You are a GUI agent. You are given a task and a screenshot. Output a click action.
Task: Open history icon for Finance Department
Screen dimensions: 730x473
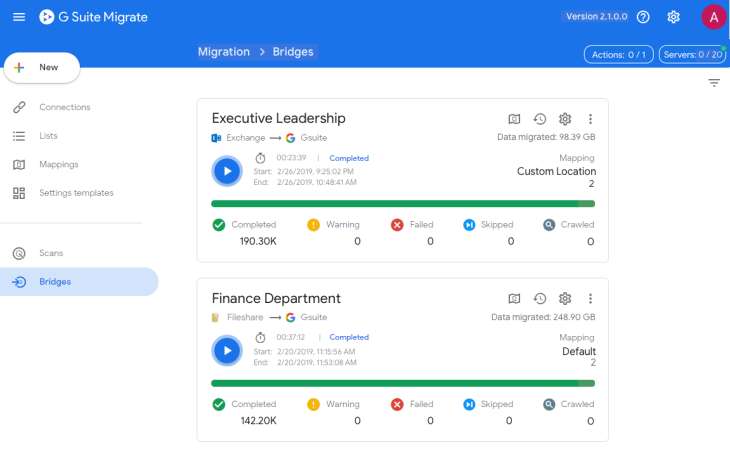540,298
